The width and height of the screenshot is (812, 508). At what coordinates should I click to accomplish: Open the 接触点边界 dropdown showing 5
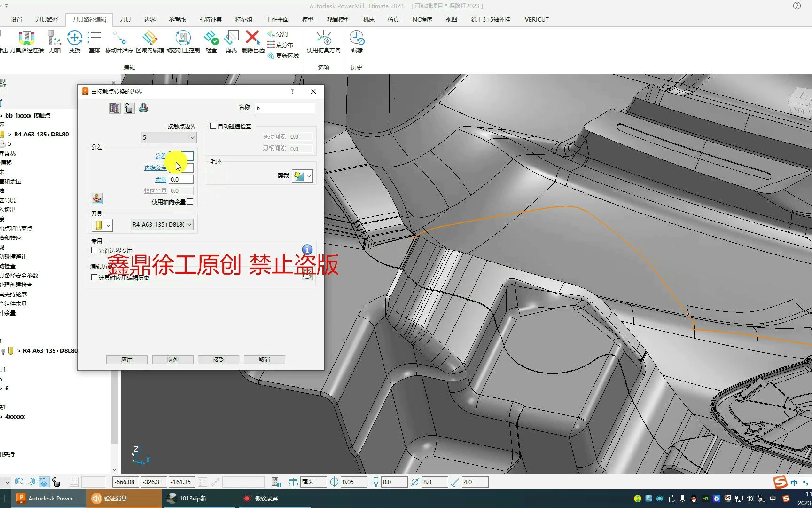[169, 138]
